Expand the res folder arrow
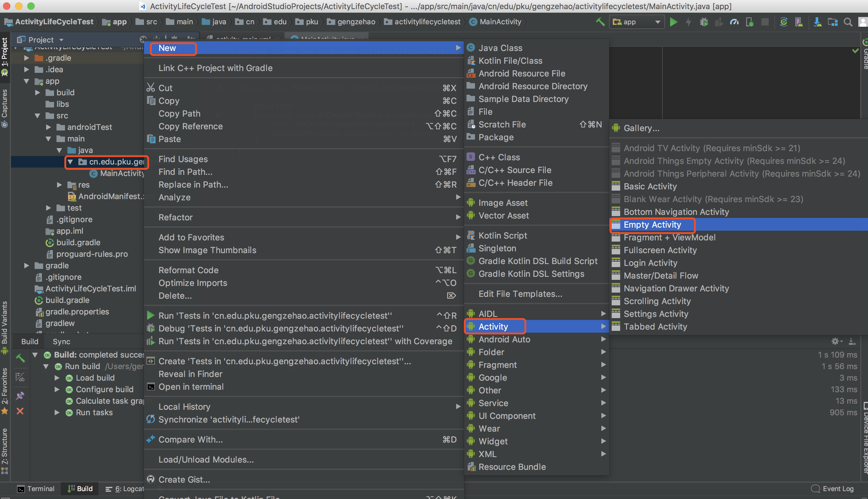 click(59, 185)
